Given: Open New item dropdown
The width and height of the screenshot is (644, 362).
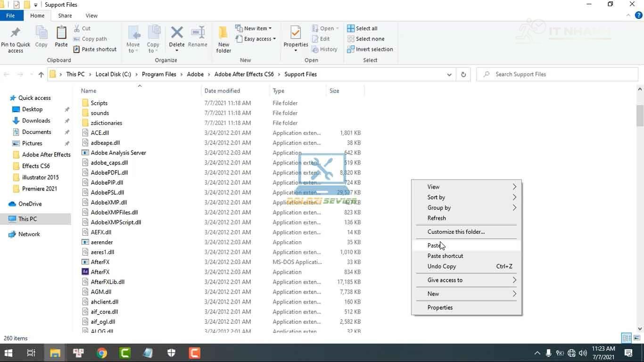Looking at the screenshot, I should pyautogui.click(x=253, y=28).
